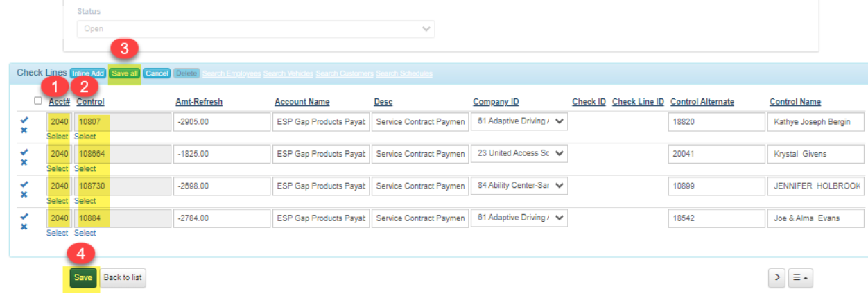Click the X delete icon for the Krystal Givens row
Viewport: 868px width, 298px height.
(24, 162)
